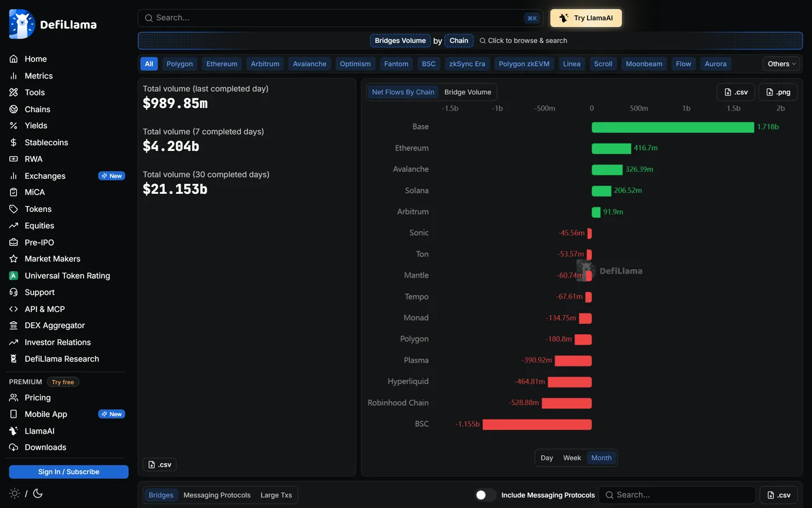Viewport: 812px width, 508px height.
Task: Click the Tools wrench icon
Action: [13, 92]
